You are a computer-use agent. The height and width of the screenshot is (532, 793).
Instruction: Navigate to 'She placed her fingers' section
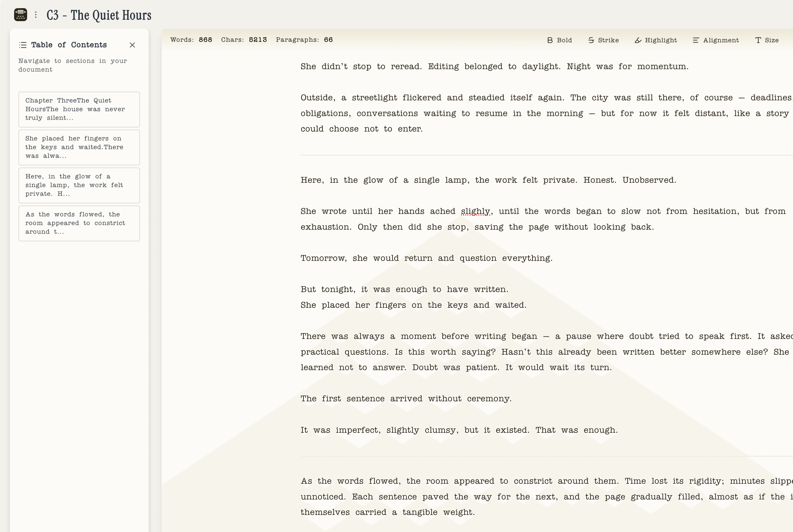point(79,147)
